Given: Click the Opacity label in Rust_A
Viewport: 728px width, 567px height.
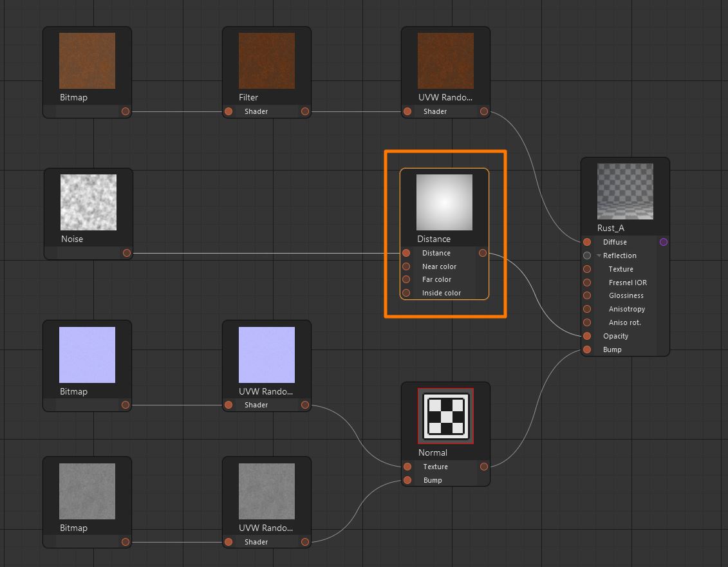Looking at the screenshot, I should click(615, 336).
